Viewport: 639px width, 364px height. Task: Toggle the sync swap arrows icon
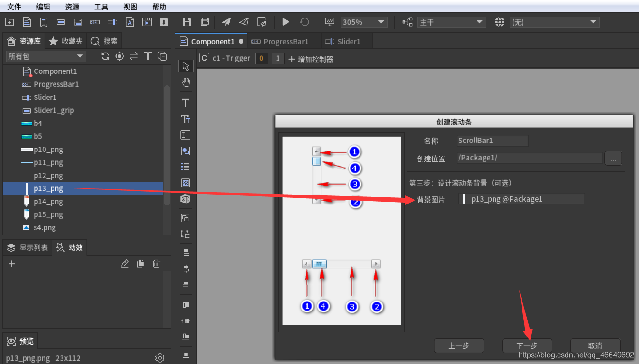[x=134, y=56]
